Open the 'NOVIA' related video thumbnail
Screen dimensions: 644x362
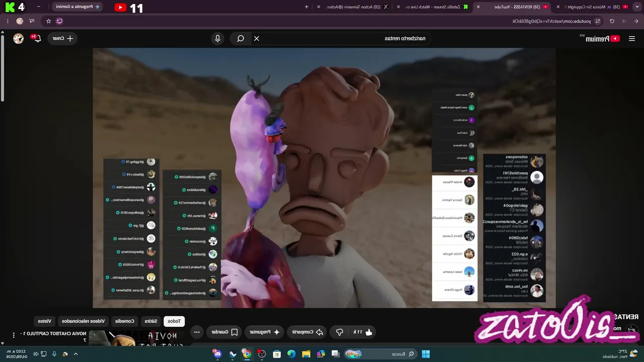click(136, 338)
